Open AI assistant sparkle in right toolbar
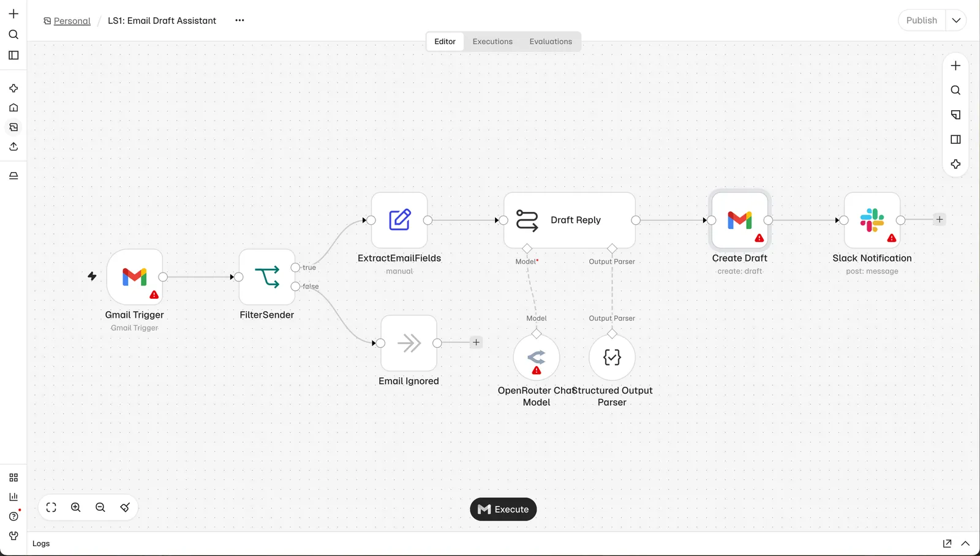This screenshot has width=980, height=556. (x=956, y=164)
